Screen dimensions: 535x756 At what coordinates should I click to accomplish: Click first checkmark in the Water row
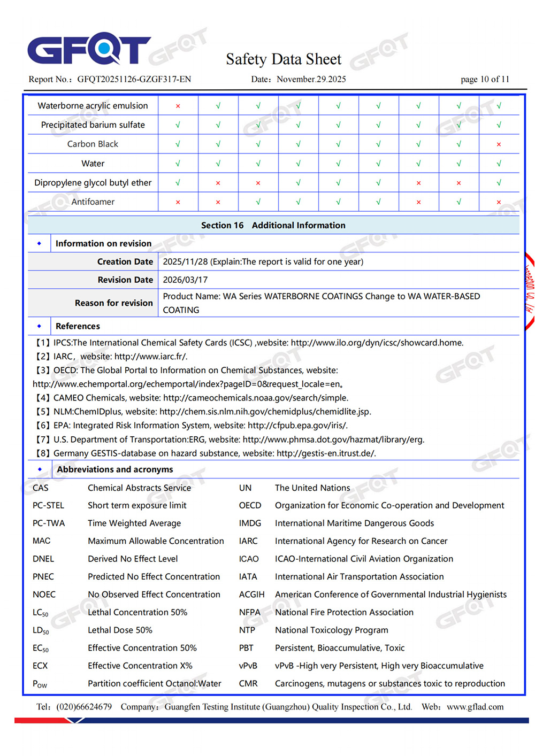(x=178, y=164)
